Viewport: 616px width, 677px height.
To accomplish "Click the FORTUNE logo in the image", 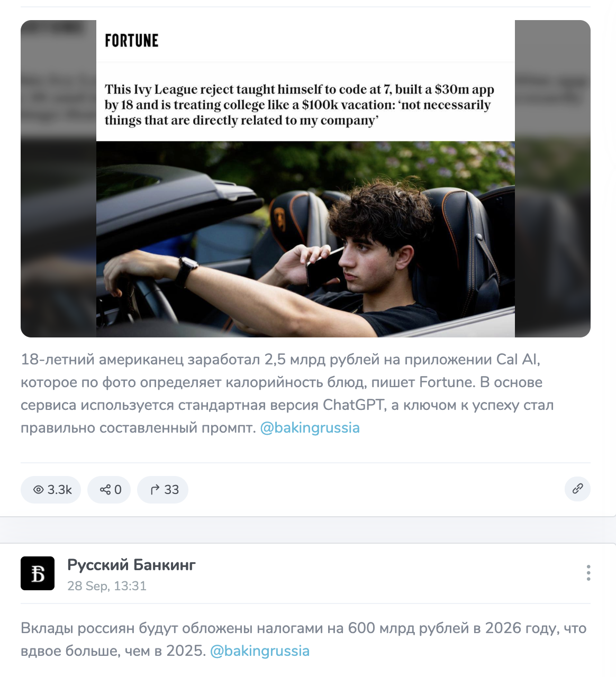I will pos(132,41).
